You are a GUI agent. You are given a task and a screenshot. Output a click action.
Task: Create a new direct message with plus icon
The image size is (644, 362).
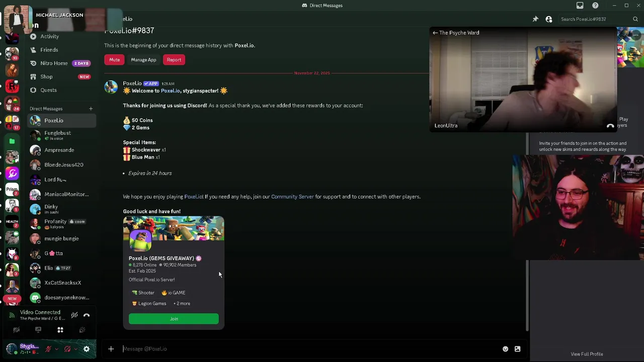[x=91, y=109]
